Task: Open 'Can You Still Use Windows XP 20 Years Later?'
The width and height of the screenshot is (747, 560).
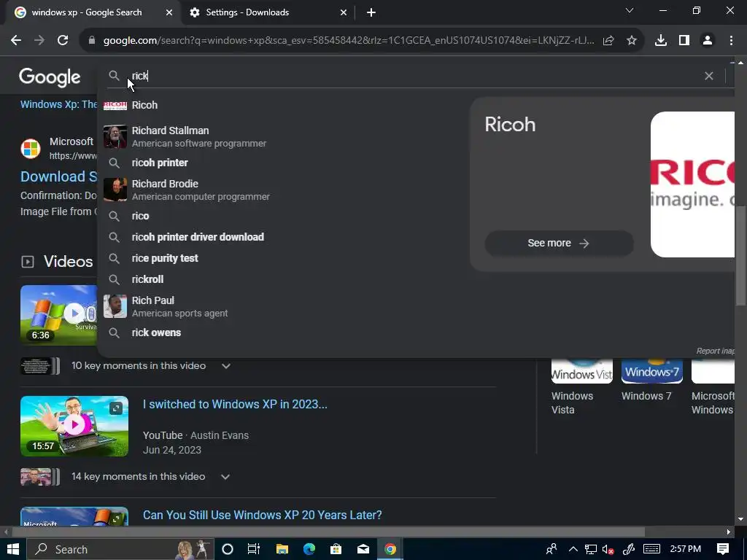Action: pyautogui.click(x=263, y=516)
